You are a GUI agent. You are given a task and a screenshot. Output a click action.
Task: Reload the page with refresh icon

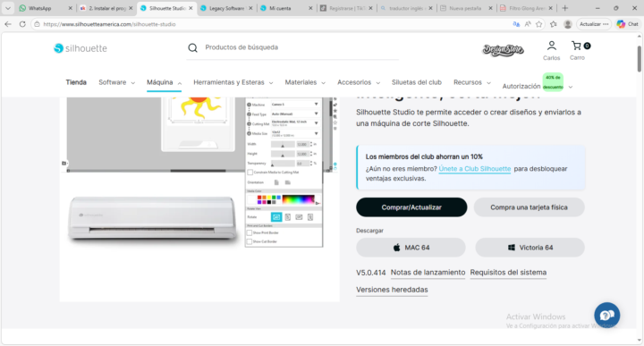22,24
